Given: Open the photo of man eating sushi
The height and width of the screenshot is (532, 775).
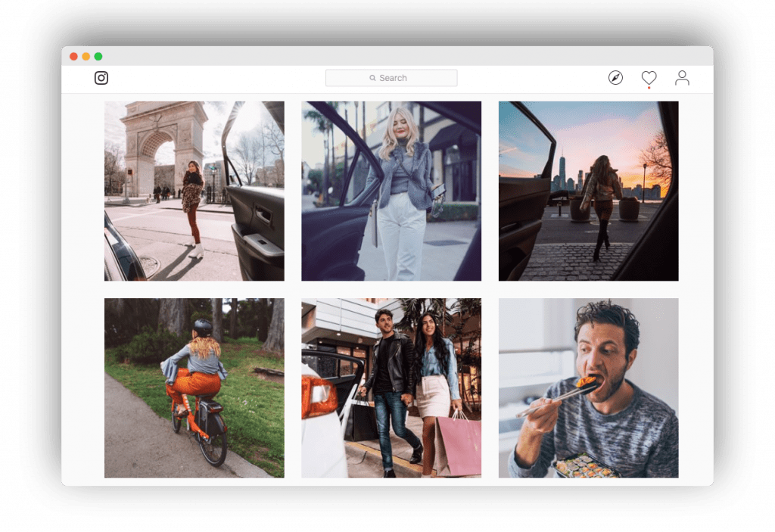Looking at the screenshot, I should tap(589, 388).
